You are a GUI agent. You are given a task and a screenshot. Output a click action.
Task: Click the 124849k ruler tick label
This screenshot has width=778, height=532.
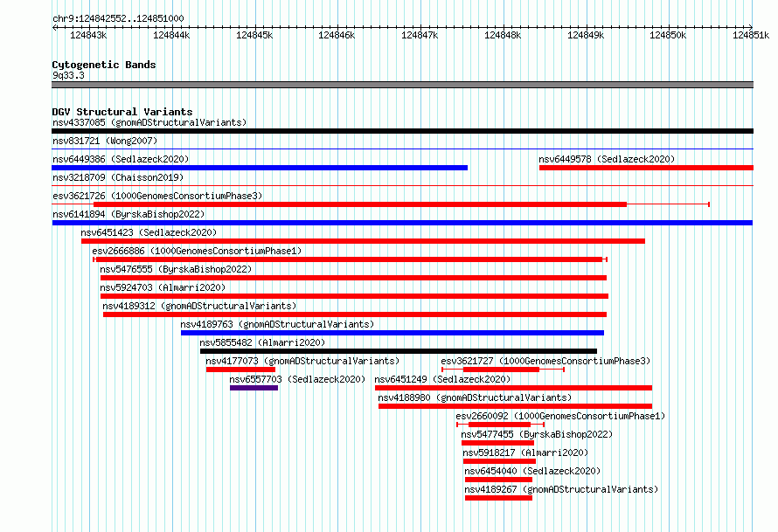point(586,35)
